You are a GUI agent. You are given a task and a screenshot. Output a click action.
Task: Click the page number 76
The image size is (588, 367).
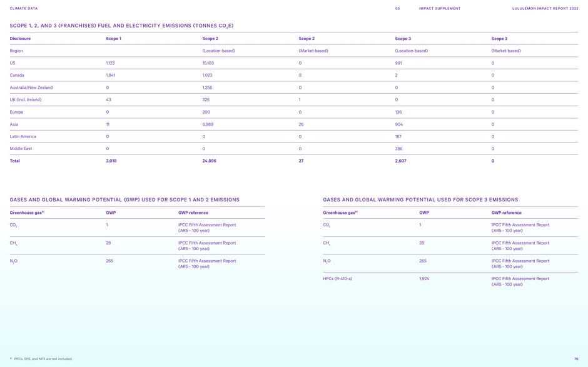coord(576,359)
